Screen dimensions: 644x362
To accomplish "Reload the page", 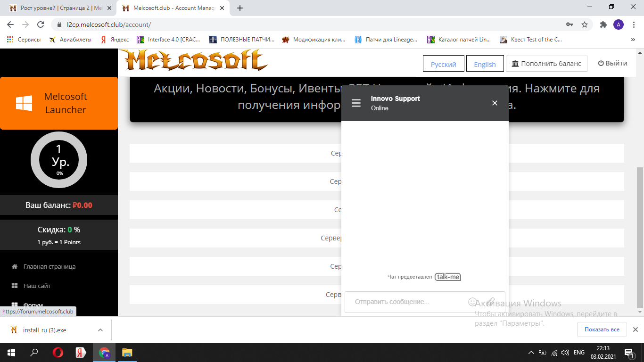I will (x=41, y=25).
